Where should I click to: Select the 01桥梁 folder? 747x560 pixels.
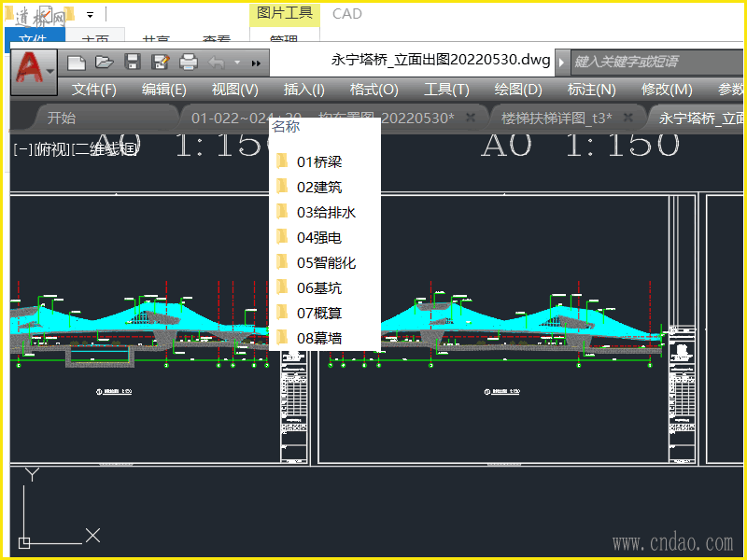[x=319, y=162]
